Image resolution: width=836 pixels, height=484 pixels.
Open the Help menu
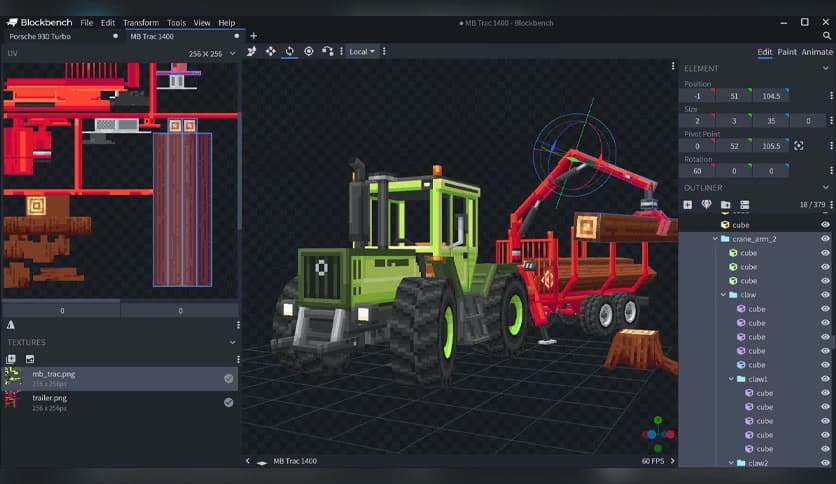227,22
